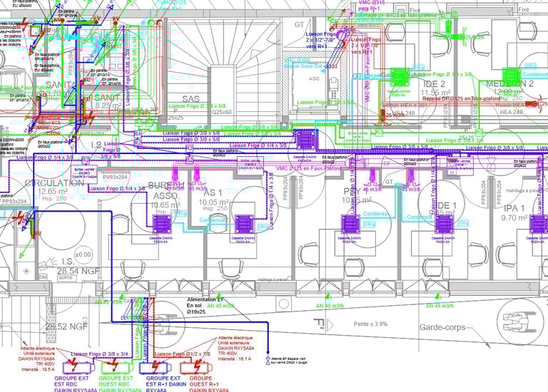Viewport: 548px width, 392px height.
Task: Select the Daikin valve box above AS 1
Action: point(250,165)
